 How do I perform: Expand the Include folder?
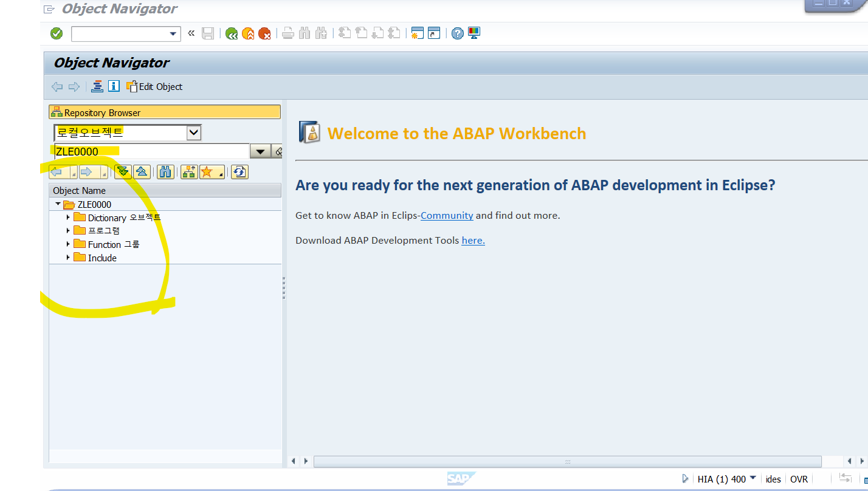[x=68, y=258]
